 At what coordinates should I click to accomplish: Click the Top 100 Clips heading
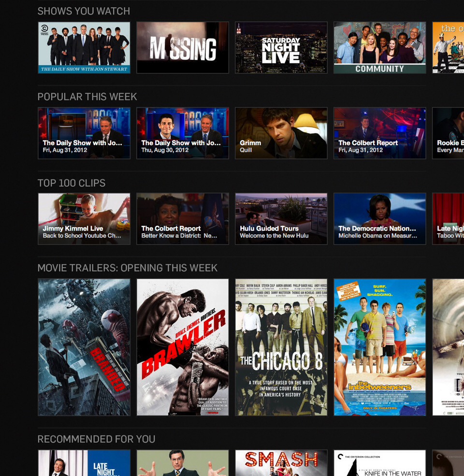click(72, 183)
